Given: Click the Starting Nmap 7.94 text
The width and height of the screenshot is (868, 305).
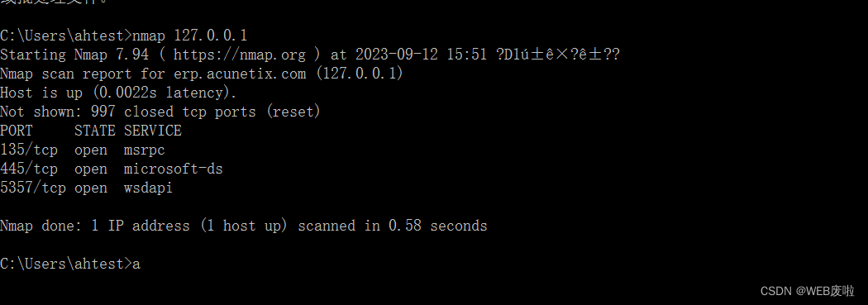Looking at the screenshot, I should tap(74, 55).
